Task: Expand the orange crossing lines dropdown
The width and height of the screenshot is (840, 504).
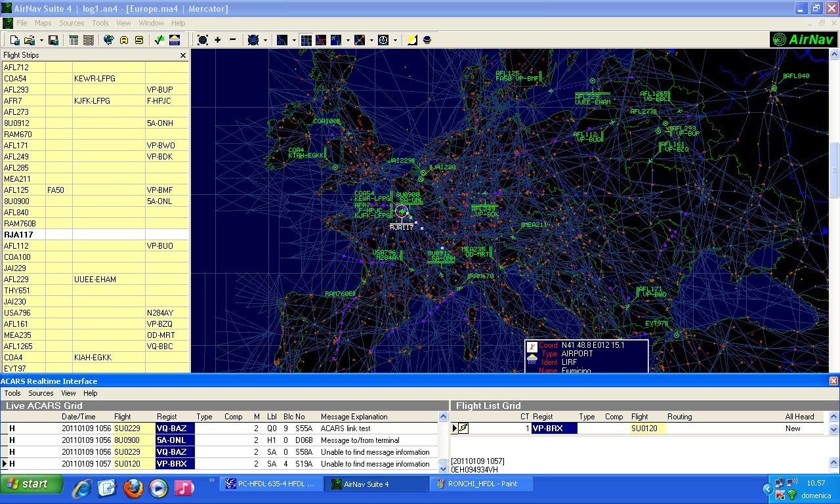Action: (x=371, y=40)
